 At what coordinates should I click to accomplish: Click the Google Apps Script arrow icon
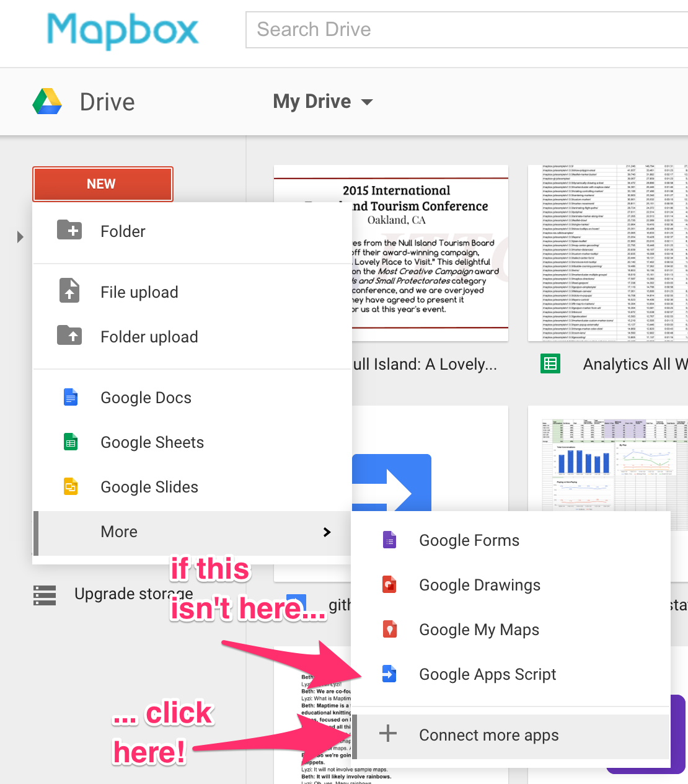389,674
